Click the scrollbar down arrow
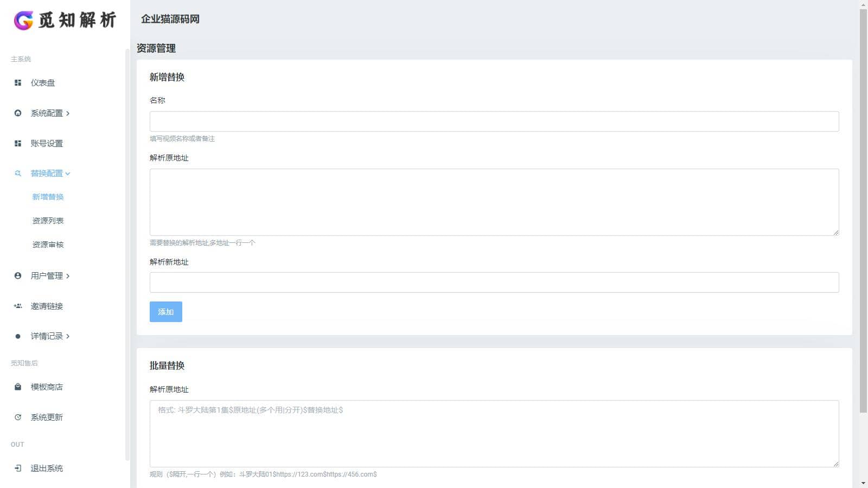The image size is (868, 488). 864,484
